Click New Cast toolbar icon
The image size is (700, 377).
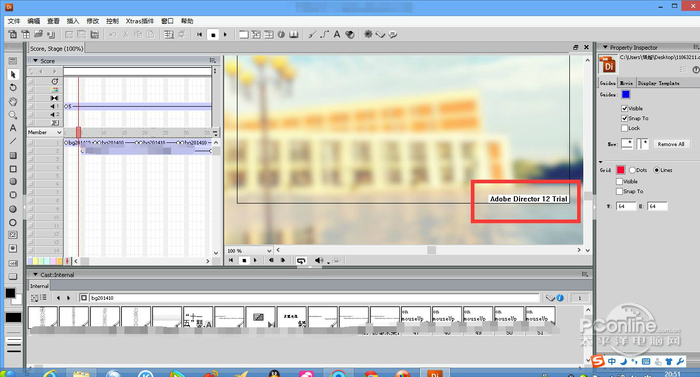[x=26, y=34]
